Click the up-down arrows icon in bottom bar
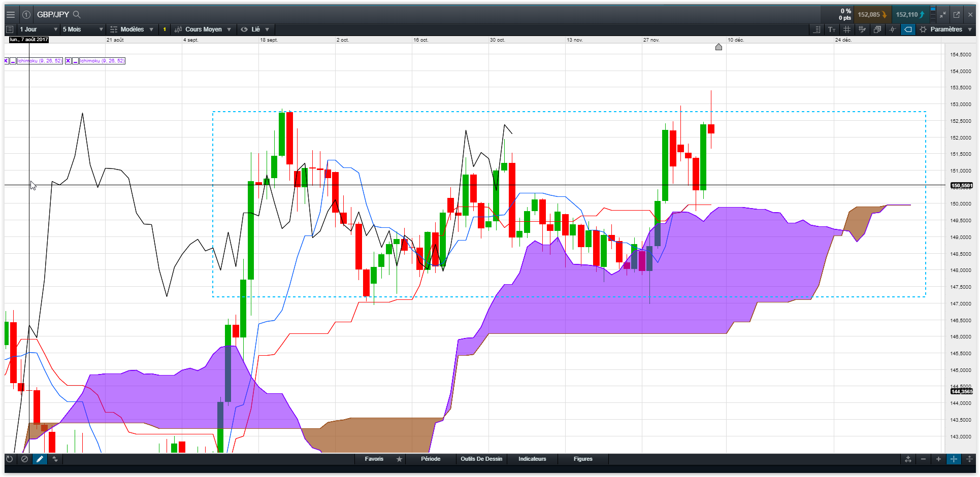Image resolution: width=980 pixels, height=477 pixels. [55, 459]
